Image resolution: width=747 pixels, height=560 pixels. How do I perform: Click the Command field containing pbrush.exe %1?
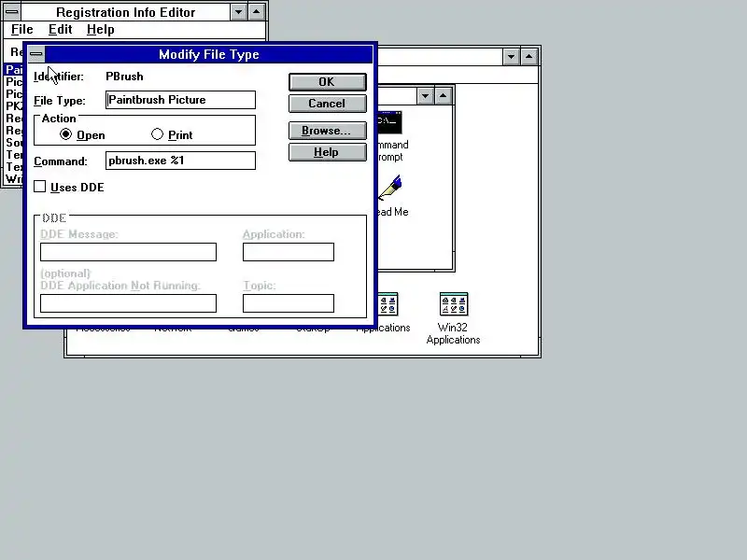coord(180,161)
